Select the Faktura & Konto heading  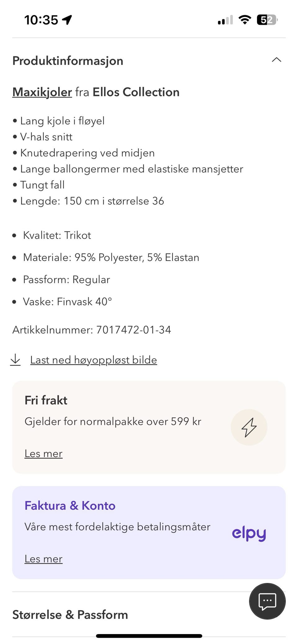(70, 505)
